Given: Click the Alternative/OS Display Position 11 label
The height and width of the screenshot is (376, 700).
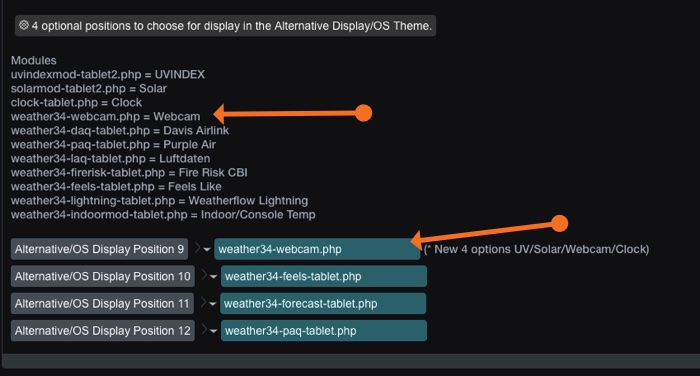Looking at the screenshot, I should pyautogui.click(x=102, y=304).
